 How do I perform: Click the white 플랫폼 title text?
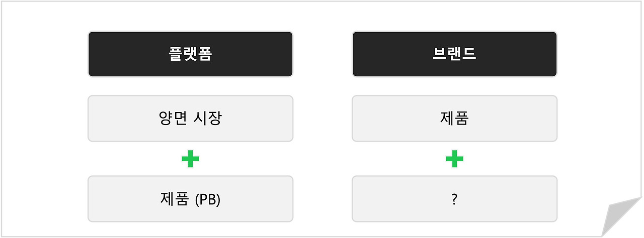tap(190, 54)
